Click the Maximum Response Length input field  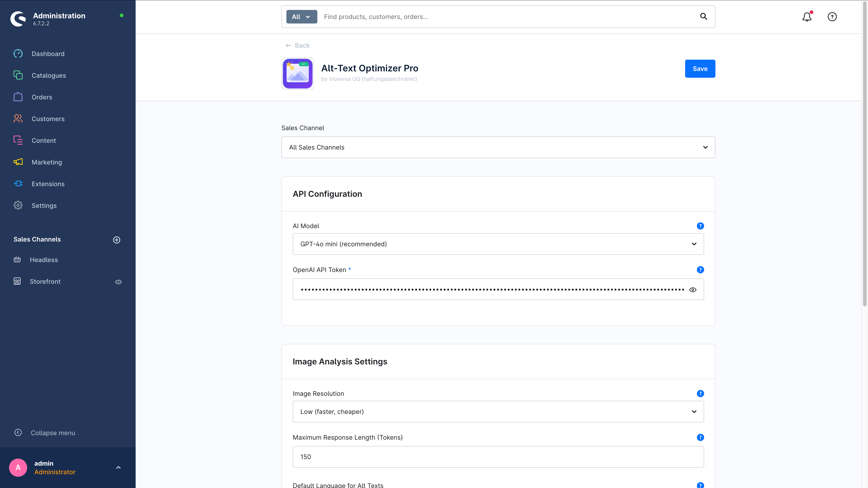click(x=498, y=457)
